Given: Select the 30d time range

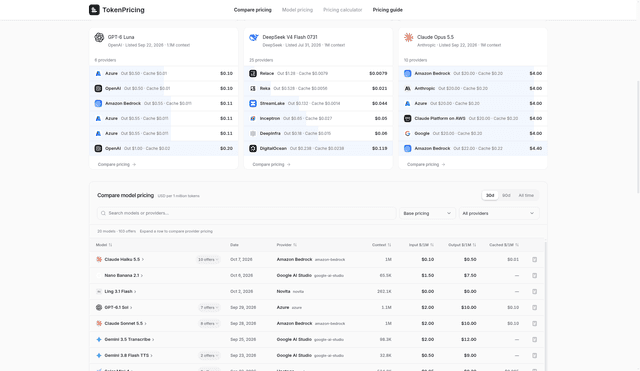Looking at the screenshot, I should click(490, 195).
